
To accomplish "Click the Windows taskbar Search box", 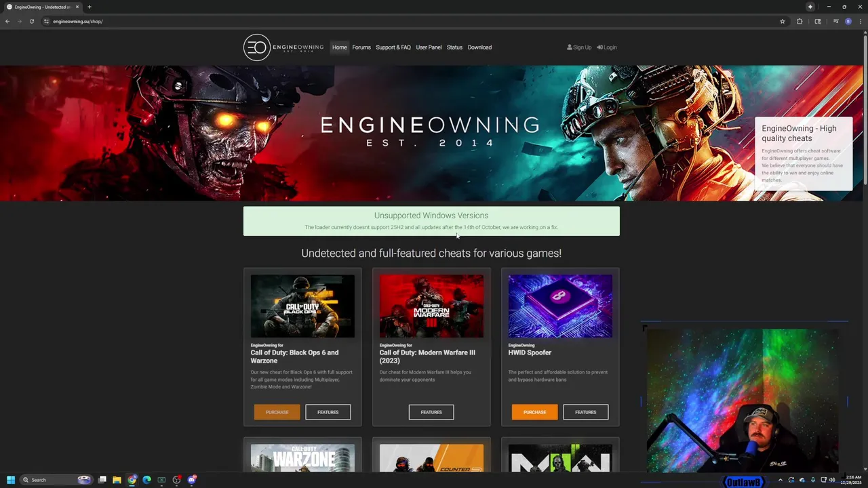I will click(x=56, y=480).
